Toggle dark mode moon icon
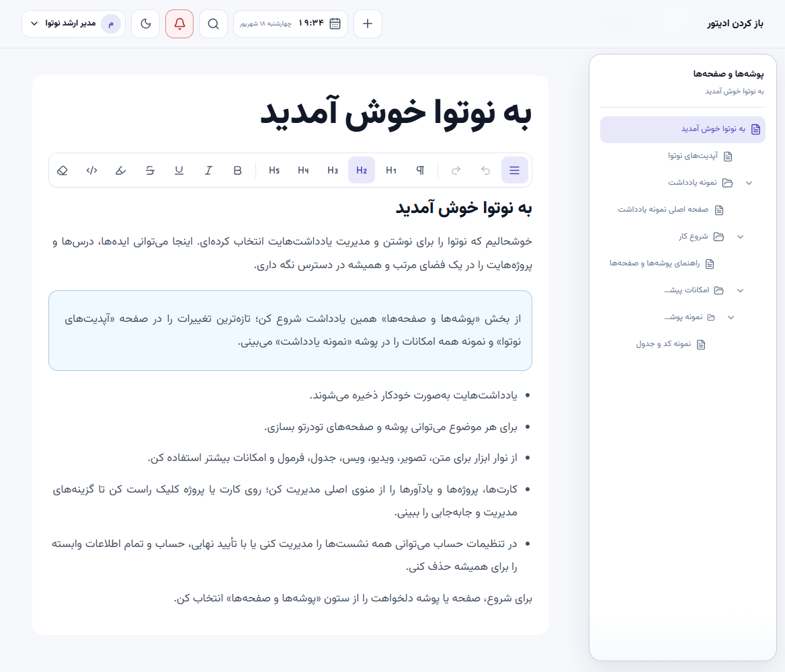Screen dimensions: 785x672 click(x=146, y=24)
